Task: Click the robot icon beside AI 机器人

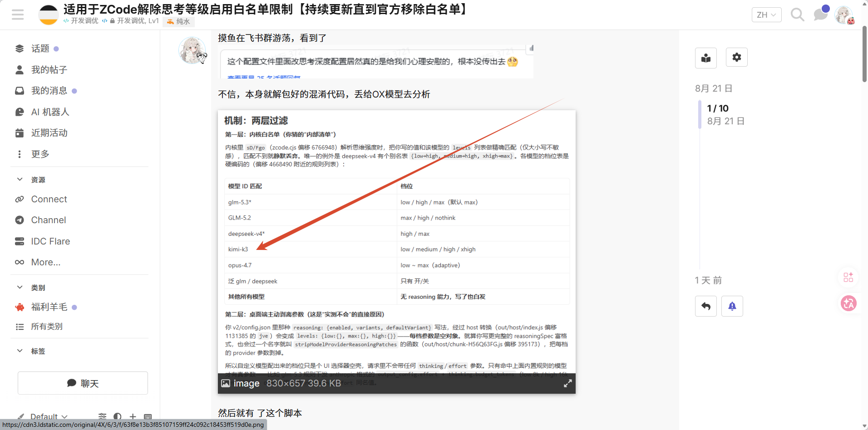Action: tap(20, 112)
